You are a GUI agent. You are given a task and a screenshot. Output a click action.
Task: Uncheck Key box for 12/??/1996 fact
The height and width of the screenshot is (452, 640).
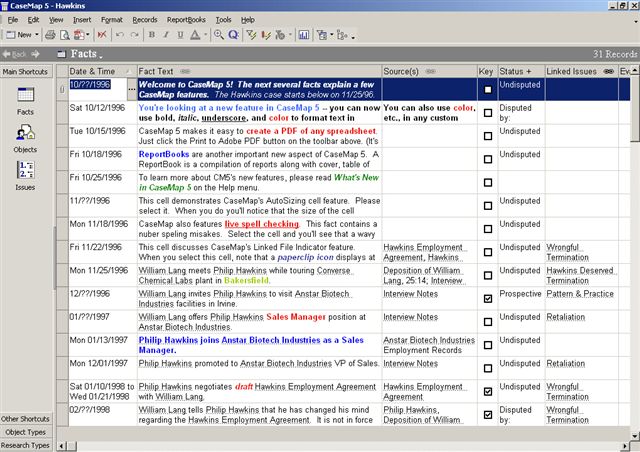coord(487,299)
